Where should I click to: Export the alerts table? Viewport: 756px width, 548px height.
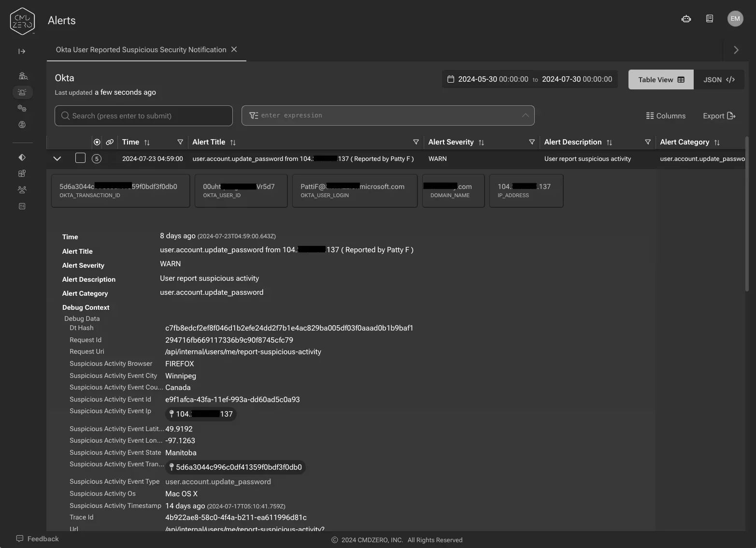click(x=719, y=116)
